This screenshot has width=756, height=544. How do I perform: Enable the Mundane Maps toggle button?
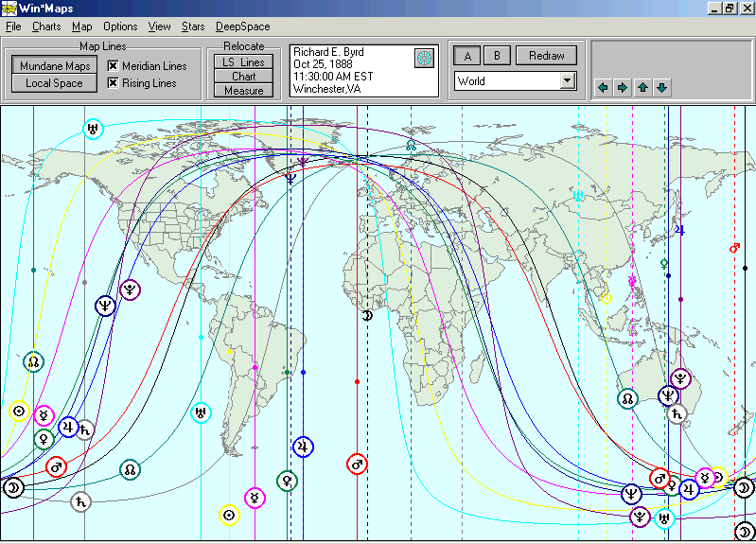pyautogui.click(x=55, y=66)
